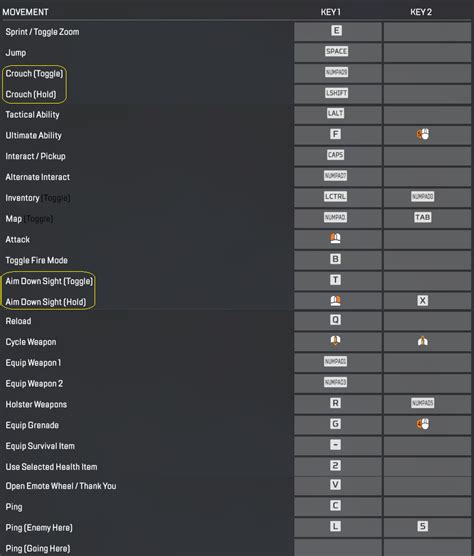Click the 5 Key 2 binding for Ping (Enemy Here)
The width and height of the screenshot is (474, 556).
(423, 526)
